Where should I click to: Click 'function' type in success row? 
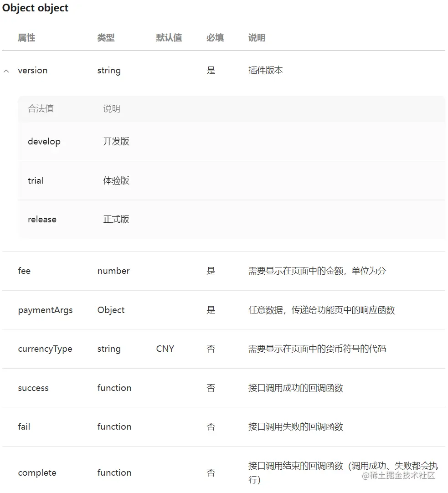click(x=114, y=388)
